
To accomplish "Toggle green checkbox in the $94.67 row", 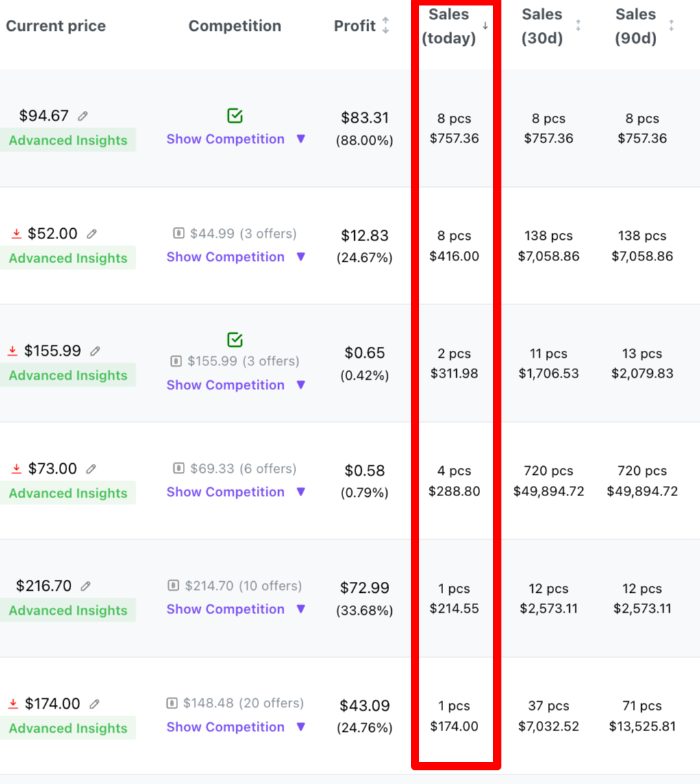I will click(235, 116).
